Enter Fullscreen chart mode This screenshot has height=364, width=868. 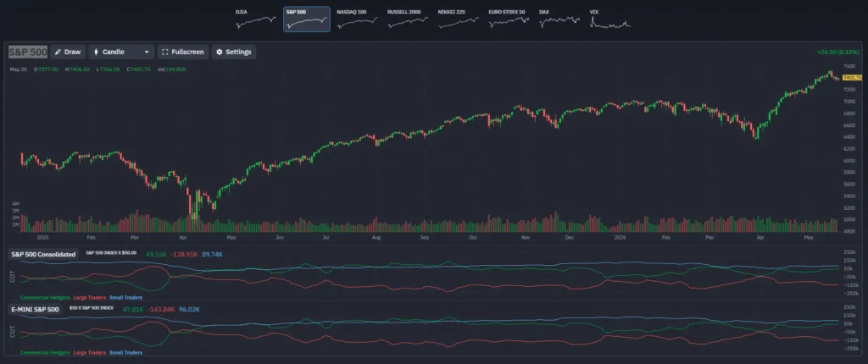[x=183, y=52]
